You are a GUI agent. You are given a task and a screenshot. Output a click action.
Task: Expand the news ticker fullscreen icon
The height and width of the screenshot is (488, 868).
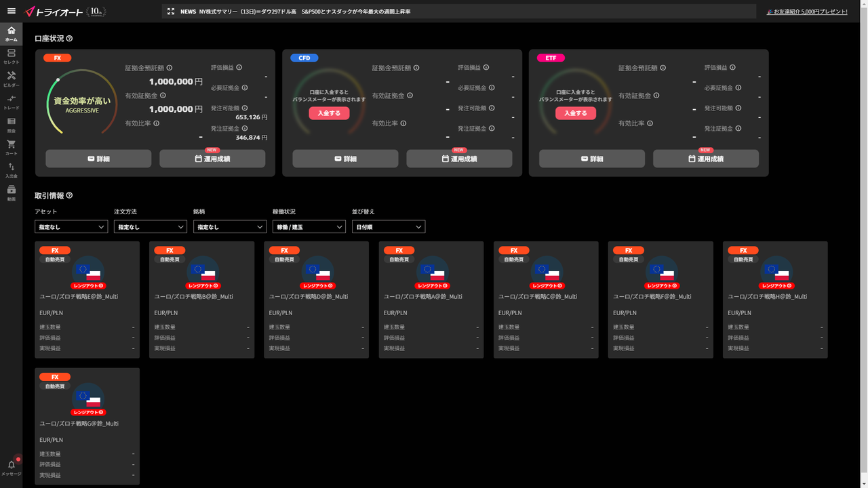click(x=171, y=12)
